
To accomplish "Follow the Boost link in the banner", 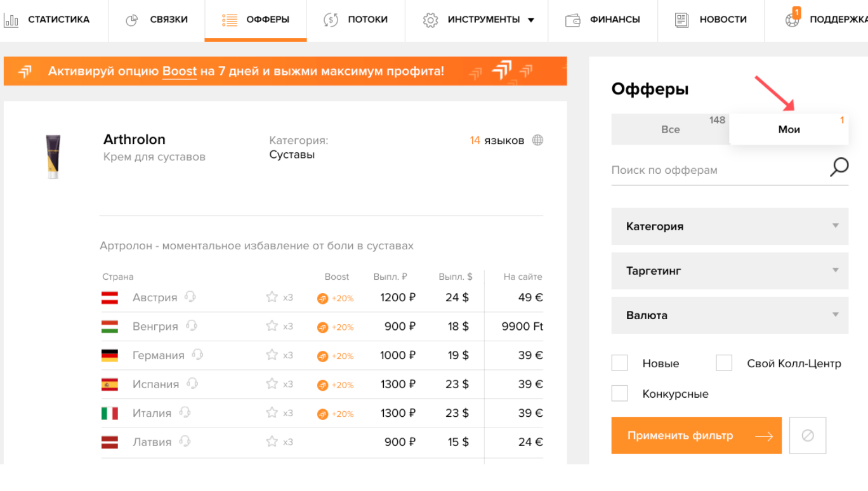I will (x=180, y=71).
